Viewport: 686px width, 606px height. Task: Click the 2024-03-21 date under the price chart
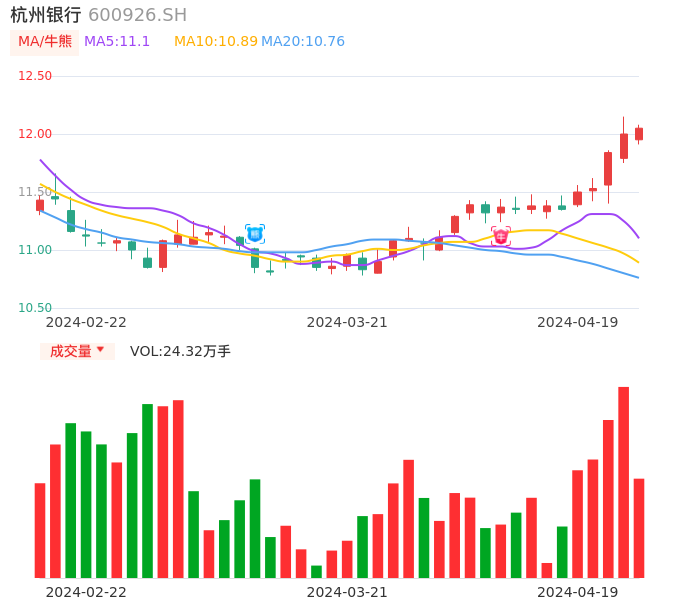coord(347,322)
